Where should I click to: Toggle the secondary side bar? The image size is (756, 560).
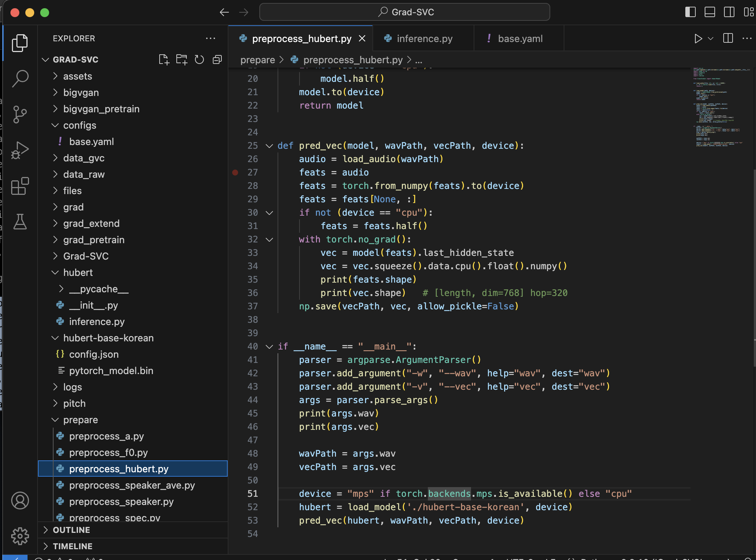(x=729, y=12)
